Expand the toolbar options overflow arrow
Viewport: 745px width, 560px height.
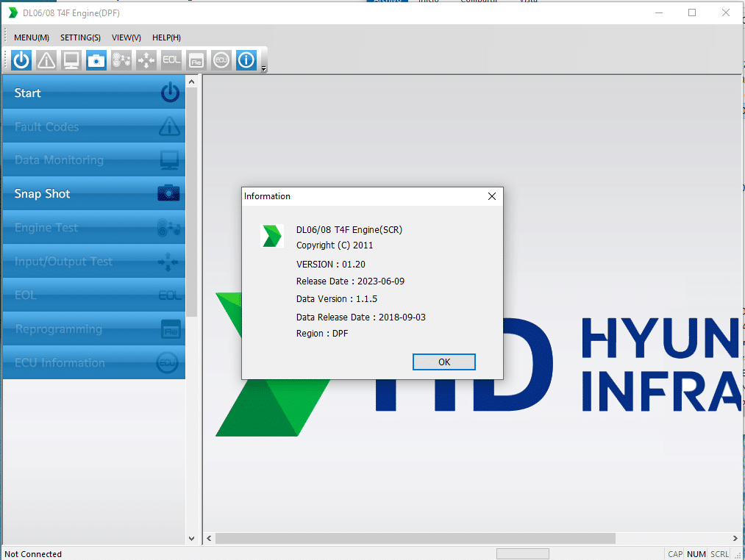[263, 69]
